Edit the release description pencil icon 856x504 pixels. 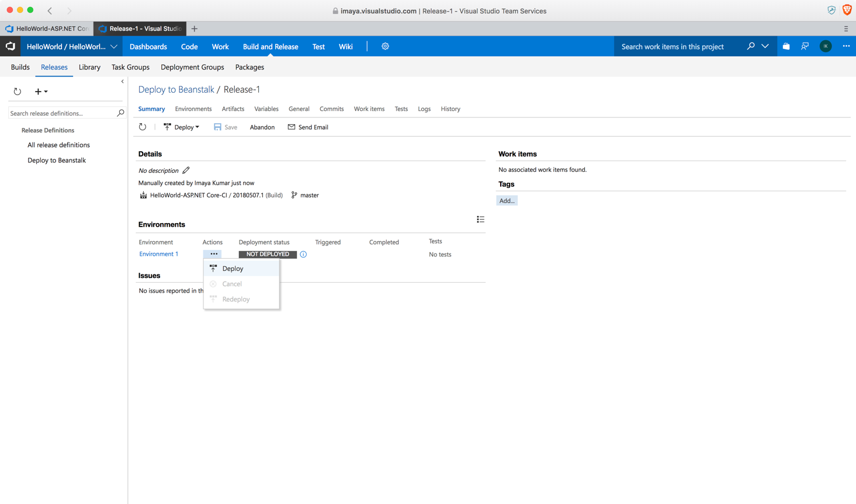[x=186, y=171]
